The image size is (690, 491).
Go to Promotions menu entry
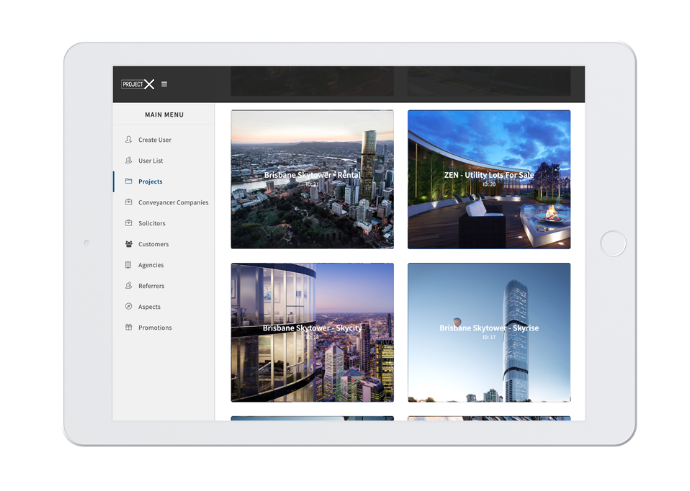(155, 328)
